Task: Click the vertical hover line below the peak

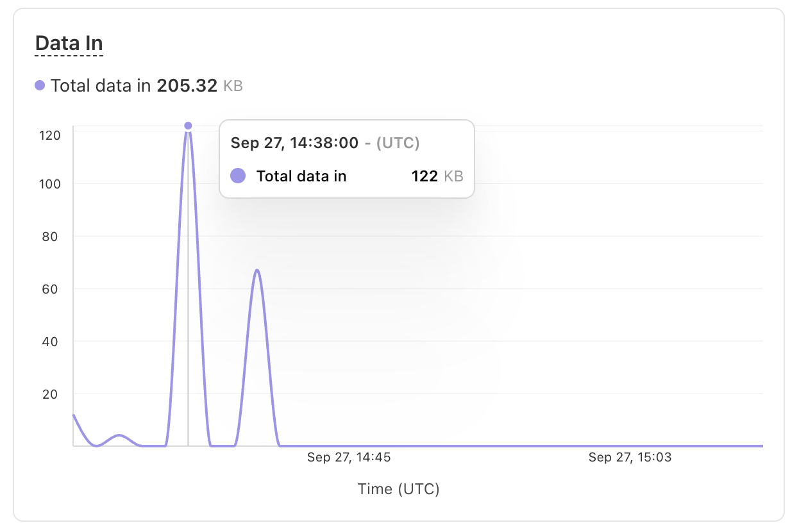Action: (x=188, y=288)
